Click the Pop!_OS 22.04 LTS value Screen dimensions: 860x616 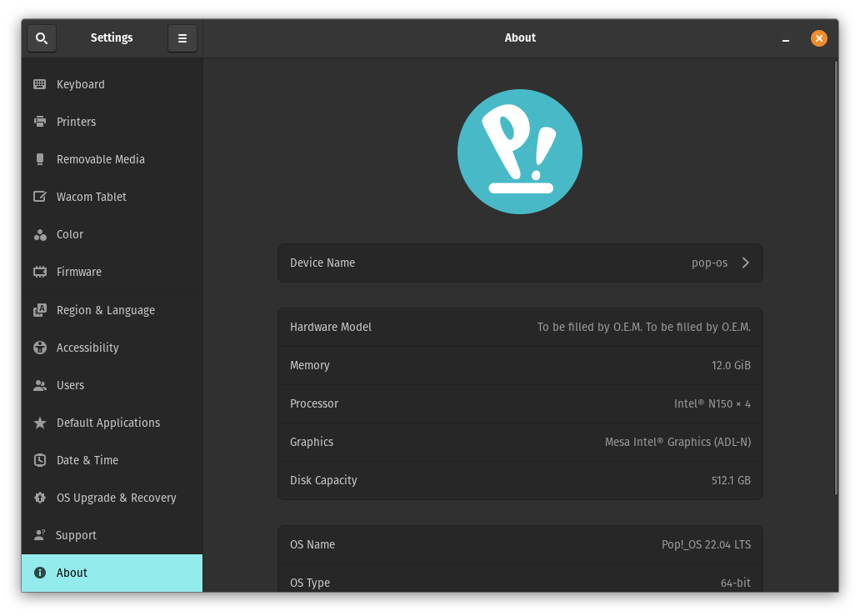click(x=706, y=544)
